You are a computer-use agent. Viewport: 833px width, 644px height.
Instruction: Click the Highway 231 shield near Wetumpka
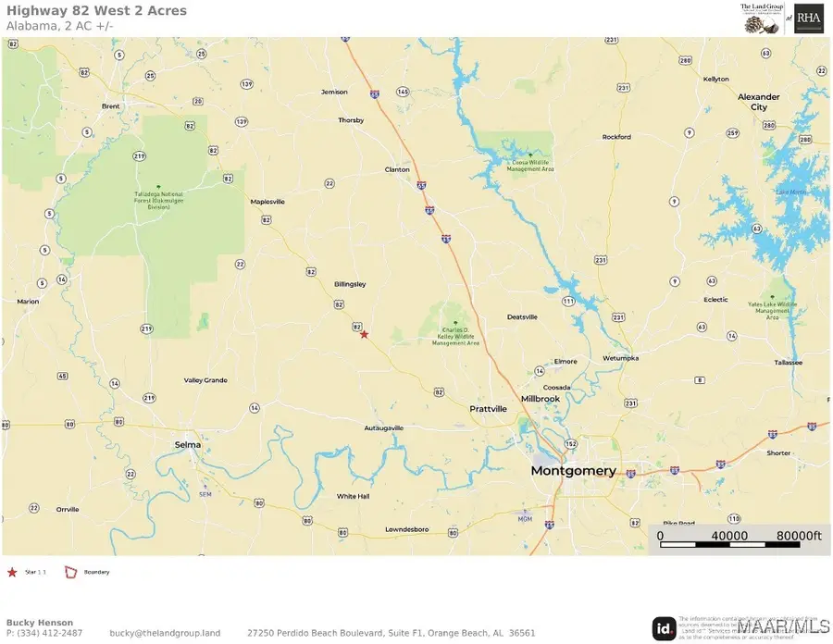click(618, 317)
